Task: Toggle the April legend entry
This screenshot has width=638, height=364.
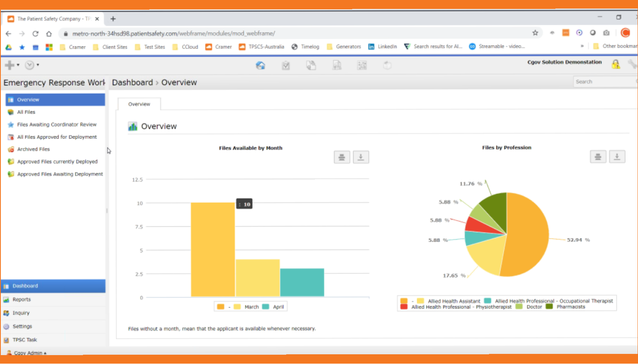Action: pos(273,307)
